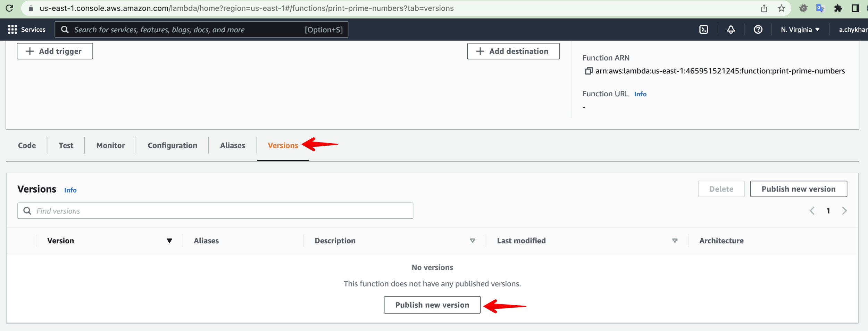This screenshot has width=868, height=331.
Task: Open the gear extension icon
Action: (803, 8)
